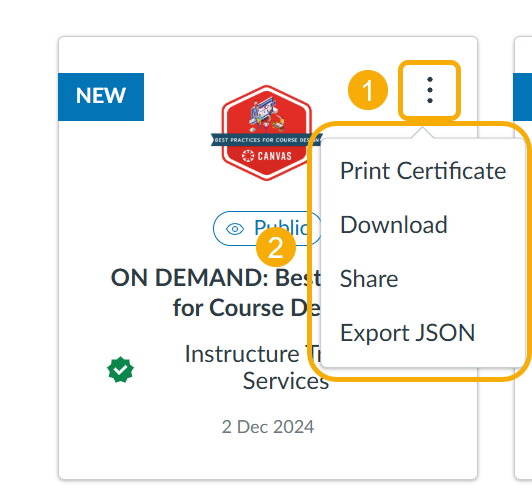
Task: Open the three-dot options menu on the badge card
Action: (x=430, y=90)
